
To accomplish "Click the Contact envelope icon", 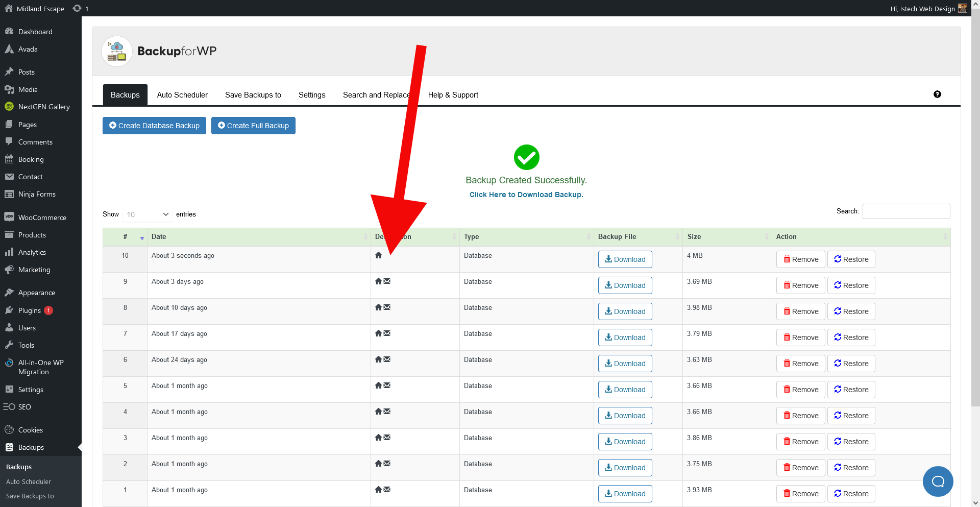I will click(9, 177).
